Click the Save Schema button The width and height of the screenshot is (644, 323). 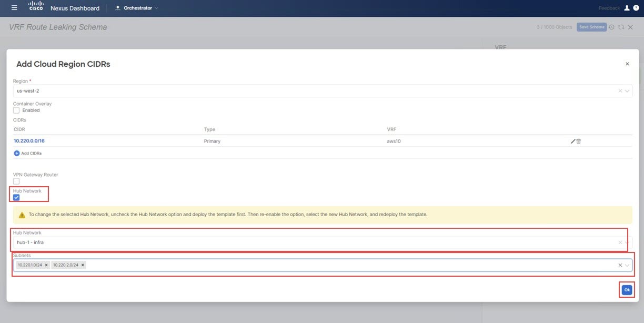click(x=592, y=27)
